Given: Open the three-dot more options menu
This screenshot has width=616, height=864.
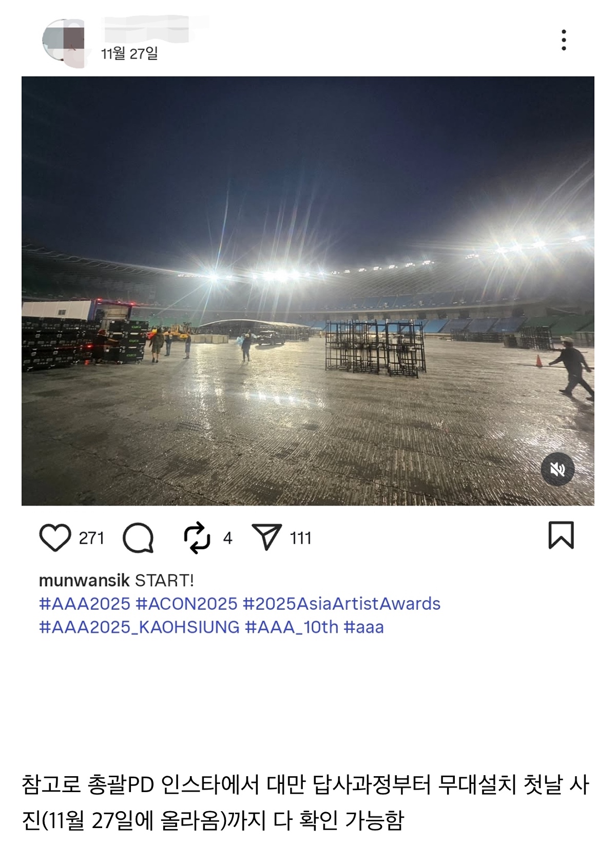Looking at the screenshot, I should 564,40.
